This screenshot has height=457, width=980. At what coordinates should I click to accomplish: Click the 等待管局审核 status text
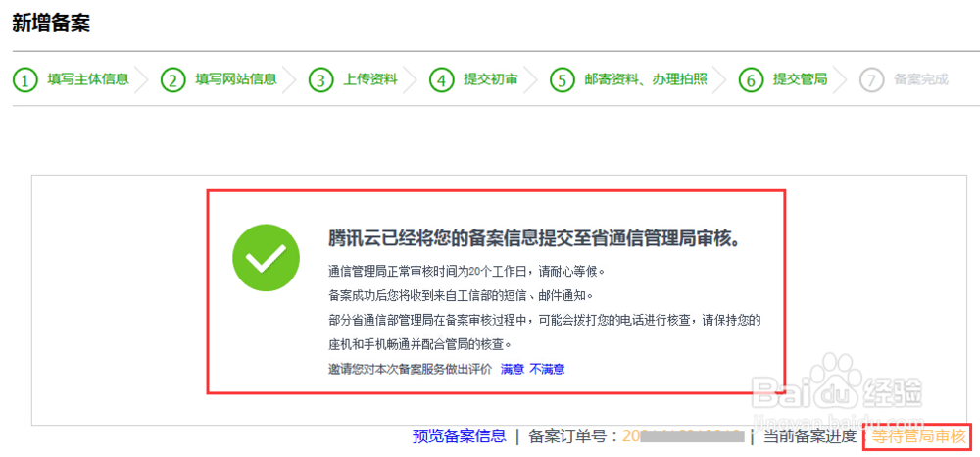pyautogui.click(x=919, y=437)
